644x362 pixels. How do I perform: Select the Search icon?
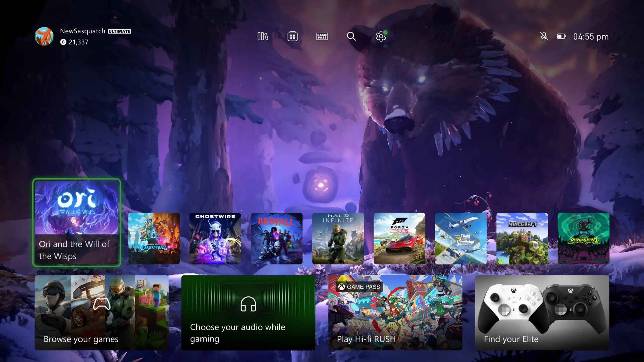pos(351,36)
